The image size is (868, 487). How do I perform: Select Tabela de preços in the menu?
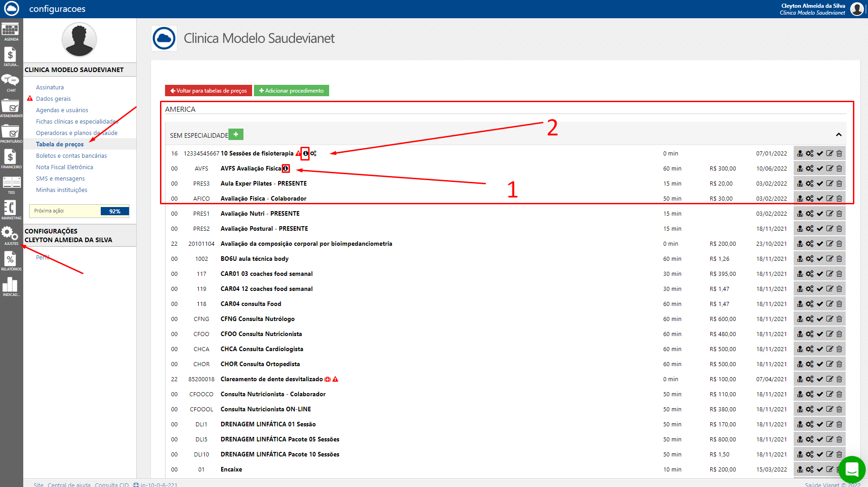(60, 144)
